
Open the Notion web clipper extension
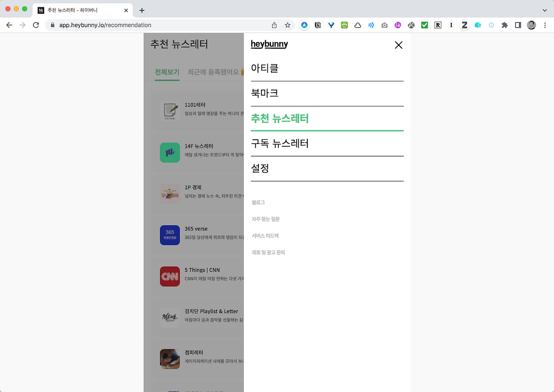(x=318, y=25)
